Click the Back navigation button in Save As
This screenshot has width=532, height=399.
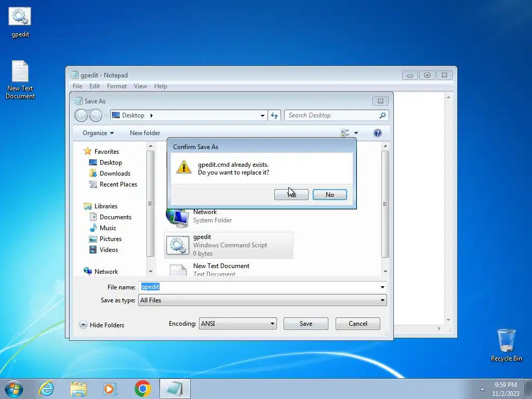(x=81, y=115)
